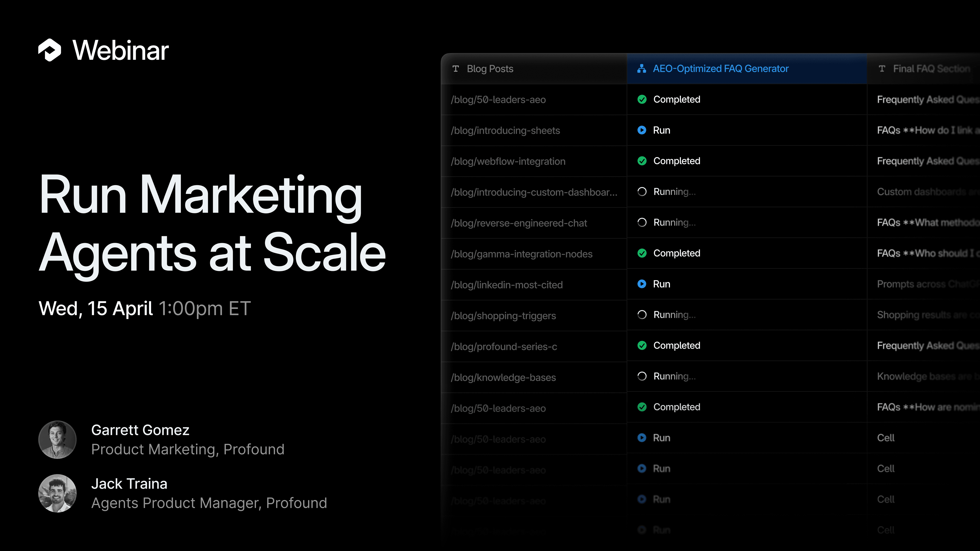Click the green Completed check for gamma-integration-nodes
This screenshot has height=551, width=980.
click(x=642, y=253)
